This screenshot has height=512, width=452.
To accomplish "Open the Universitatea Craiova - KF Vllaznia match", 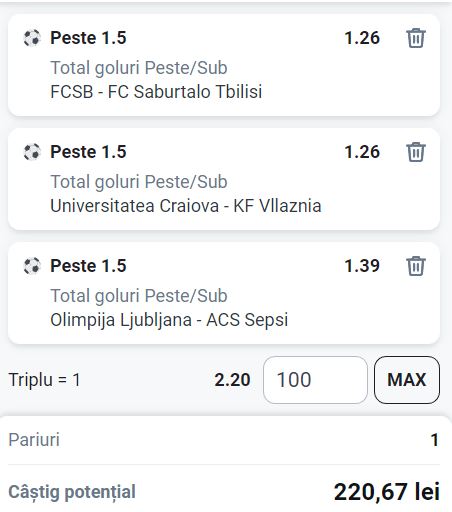I will [186, 206].
